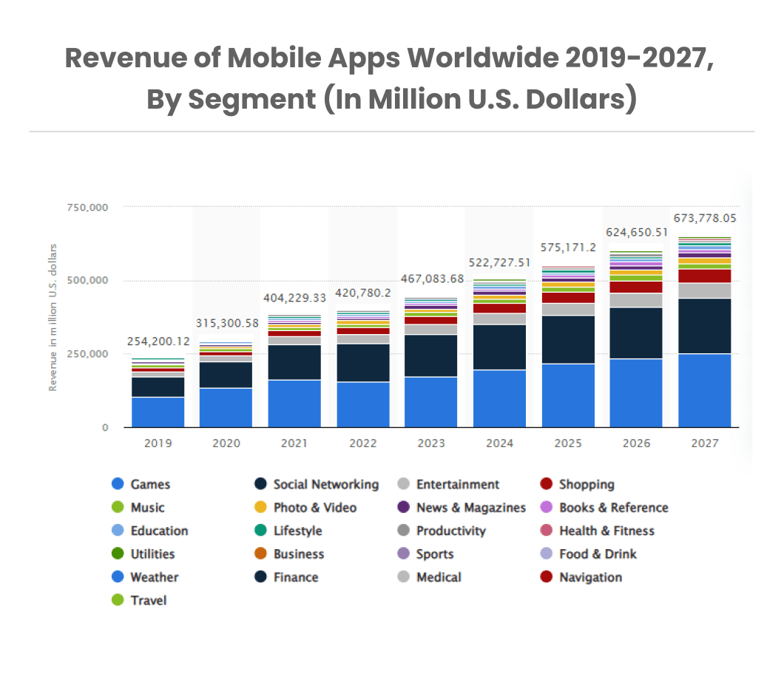Select the Weather legend label
This screenshot has width=784, height=677.
click(x=155, y=577)
